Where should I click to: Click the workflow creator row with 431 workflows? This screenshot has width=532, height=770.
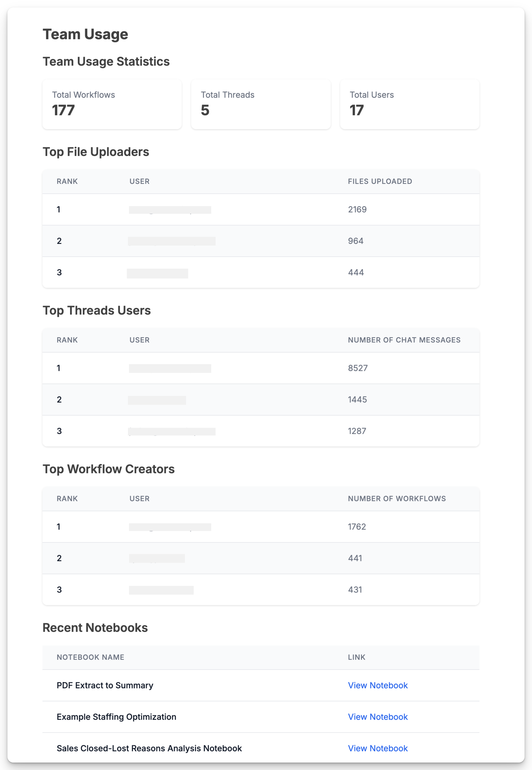(x=261, y=590)
